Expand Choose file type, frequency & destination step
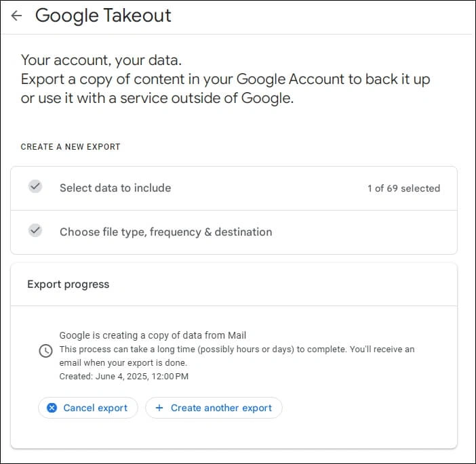Image resolution: width=476 pixels, height=464 pixels. tap(234, 232)
